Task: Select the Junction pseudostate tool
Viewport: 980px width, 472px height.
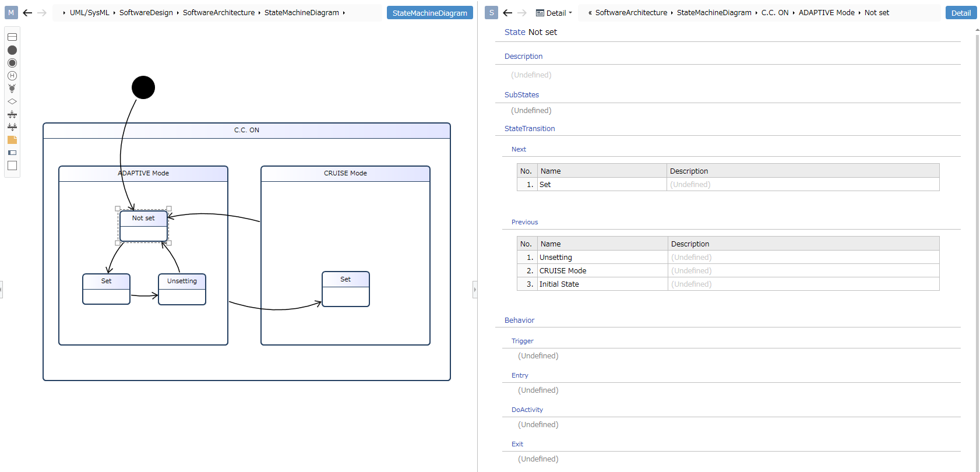Action: (x=12, y=89)
